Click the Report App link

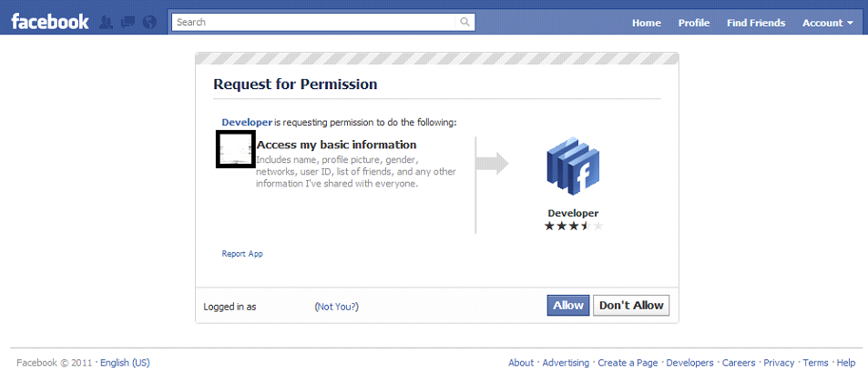pos(242,254)
